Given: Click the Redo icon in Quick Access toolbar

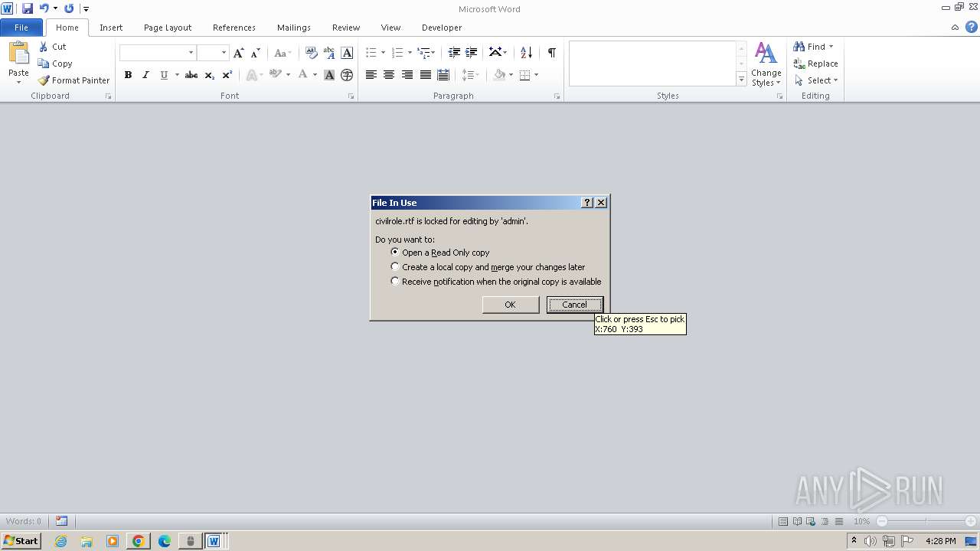Looking at the screenshot, I should 69,8.
